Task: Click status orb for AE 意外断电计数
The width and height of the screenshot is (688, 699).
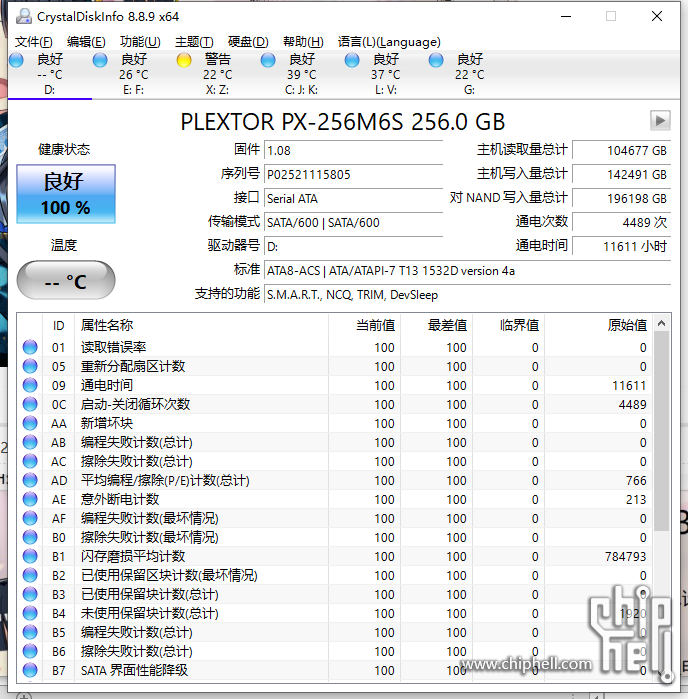Action: coord(30,499)
